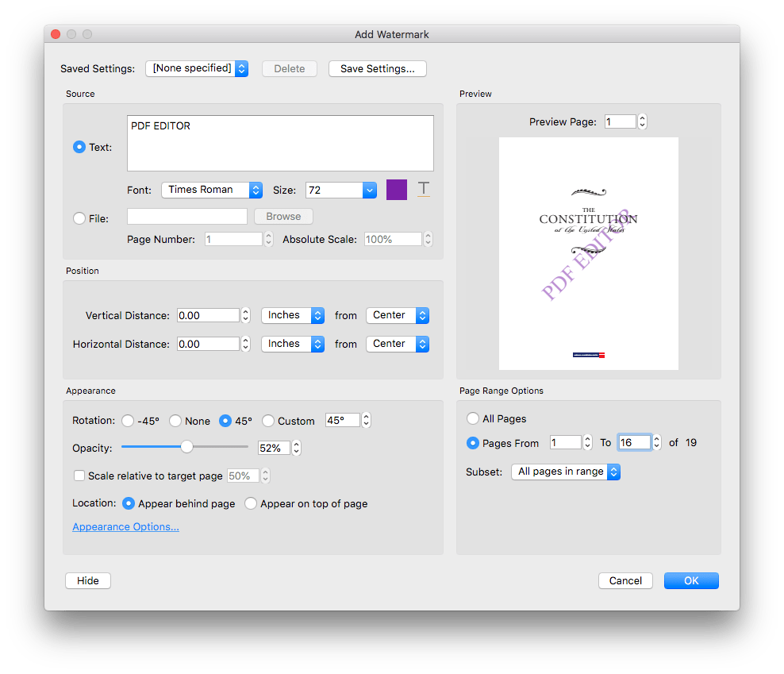Click the underline text style icon
This screenshot has height=674, width=784.
[424, 189]
